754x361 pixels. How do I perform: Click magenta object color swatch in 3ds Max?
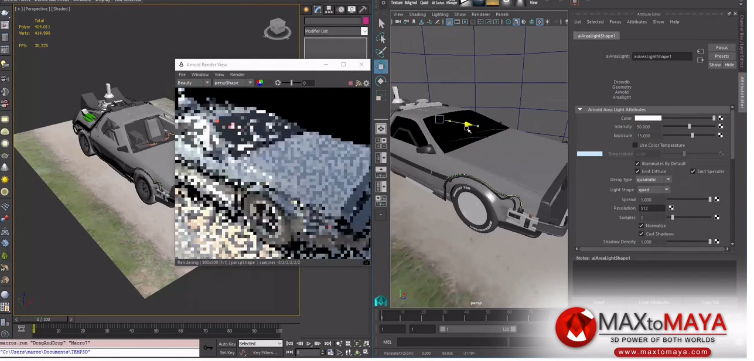click(x=365, y=21)
